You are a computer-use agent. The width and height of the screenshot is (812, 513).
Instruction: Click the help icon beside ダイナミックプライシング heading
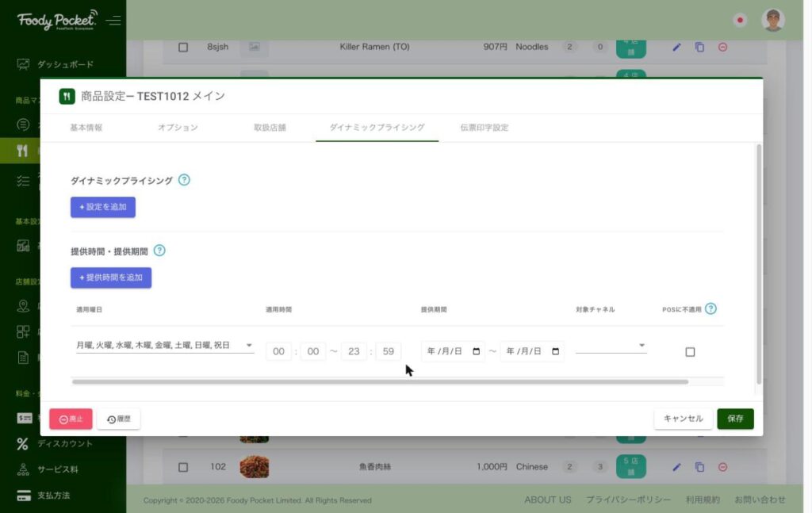pyautogui.click(x=184, y=180)
